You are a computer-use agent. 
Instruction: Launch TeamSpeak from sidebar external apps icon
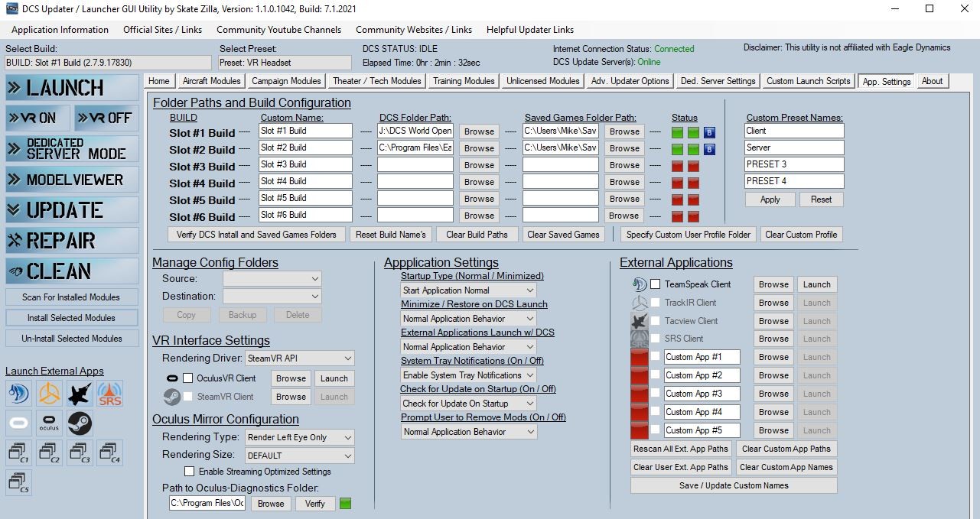[x=18, y=394]
